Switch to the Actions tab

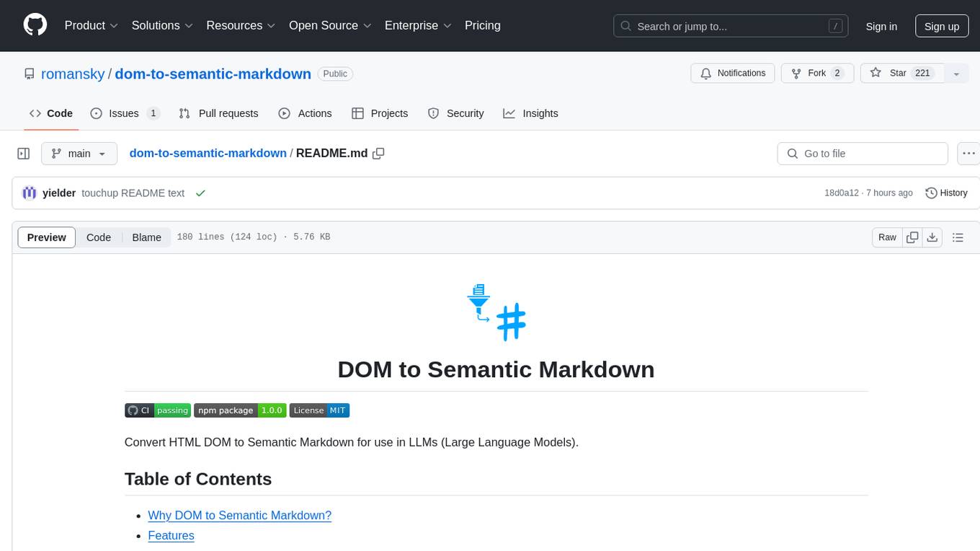pos(305,113)
